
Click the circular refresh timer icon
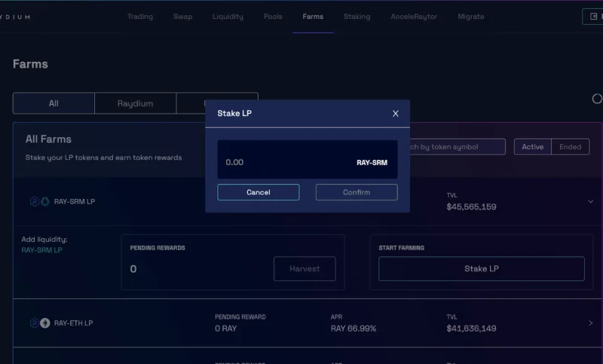(597, 99)
